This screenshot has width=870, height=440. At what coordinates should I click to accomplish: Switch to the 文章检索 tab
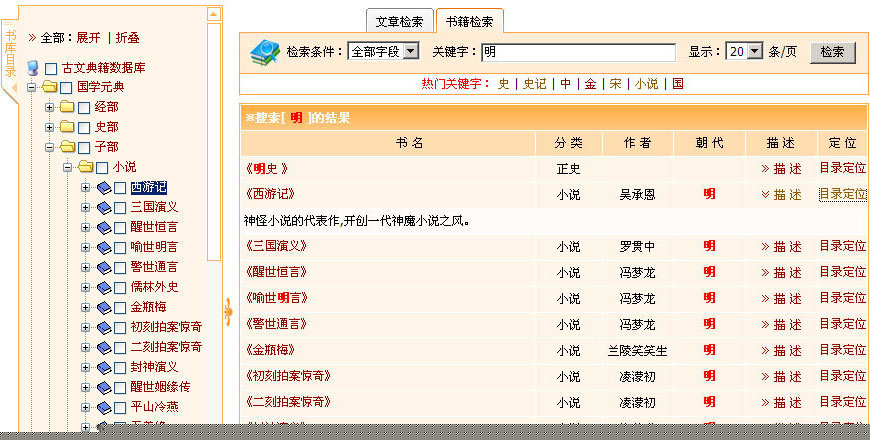coord(399,22)
